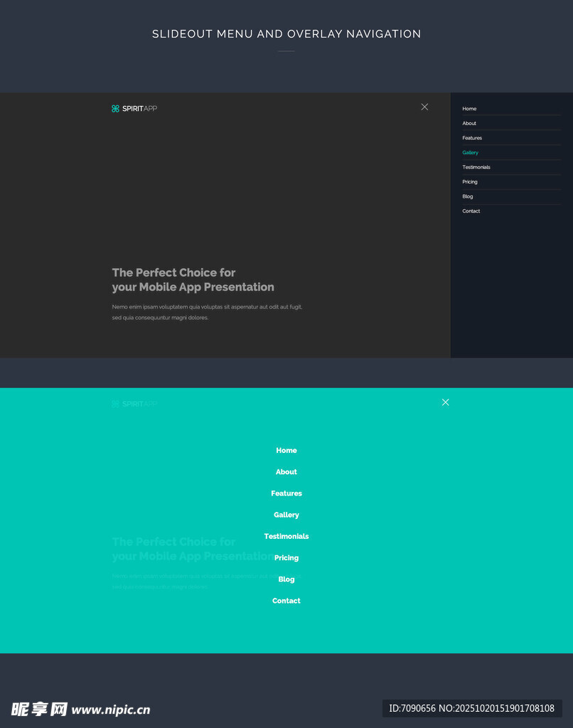
Task: Click the SpiritApp logo in the dark header
Action: coord(134,109)
